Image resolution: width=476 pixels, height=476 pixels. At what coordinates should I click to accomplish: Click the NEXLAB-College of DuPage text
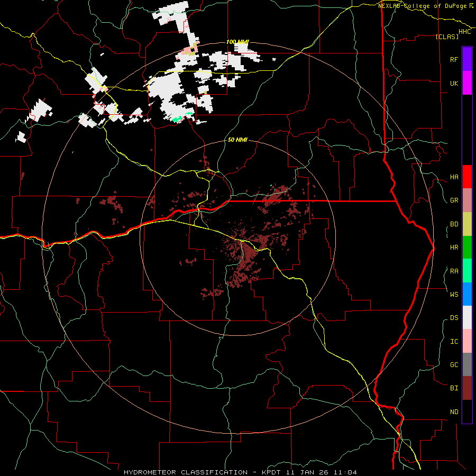(x=422, y=6)
